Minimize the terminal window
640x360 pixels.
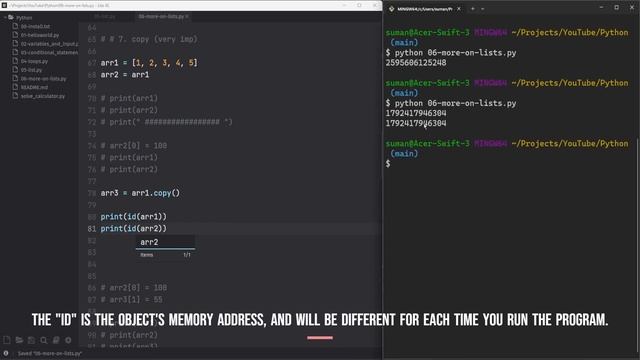coord(601,7)
